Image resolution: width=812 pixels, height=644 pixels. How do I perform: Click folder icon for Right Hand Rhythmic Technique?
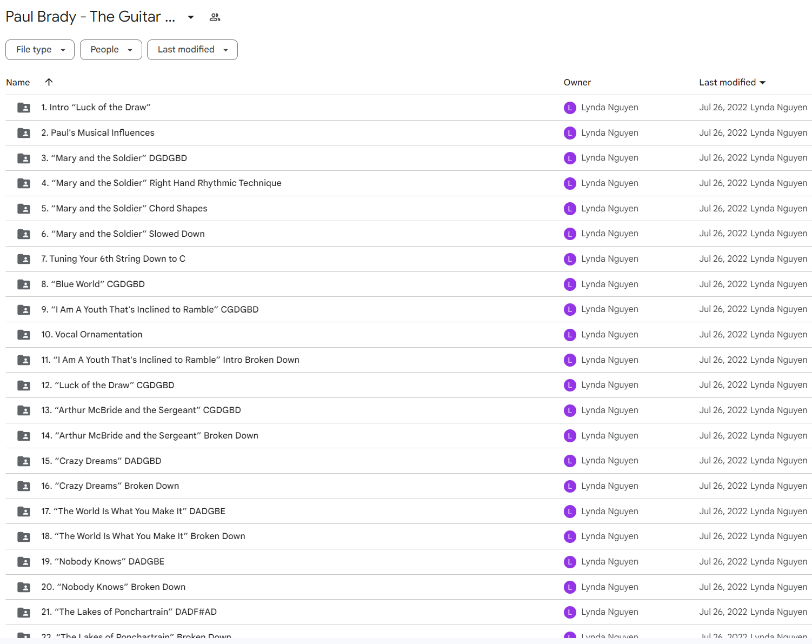[24, 183]
